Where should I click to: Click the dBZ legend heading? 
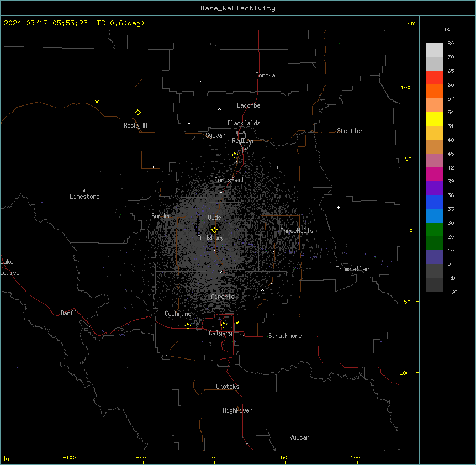coord(447,29)
